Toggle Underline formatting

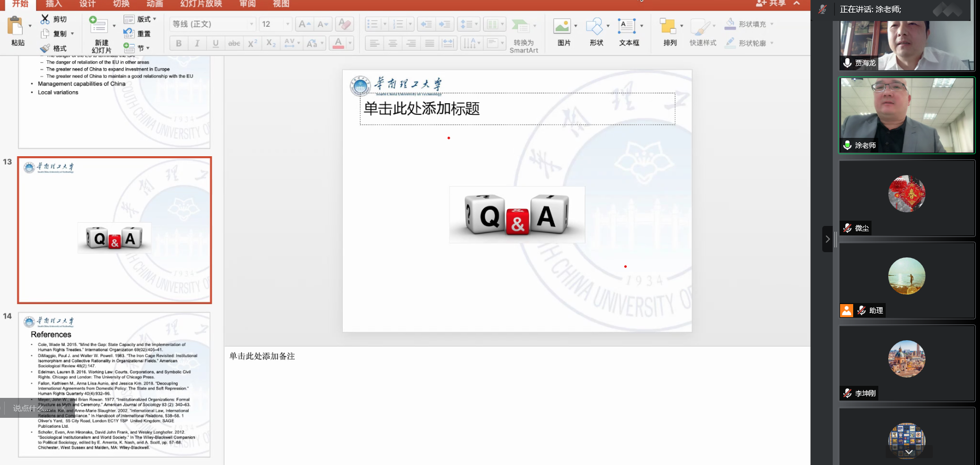[x=215, y=44]
